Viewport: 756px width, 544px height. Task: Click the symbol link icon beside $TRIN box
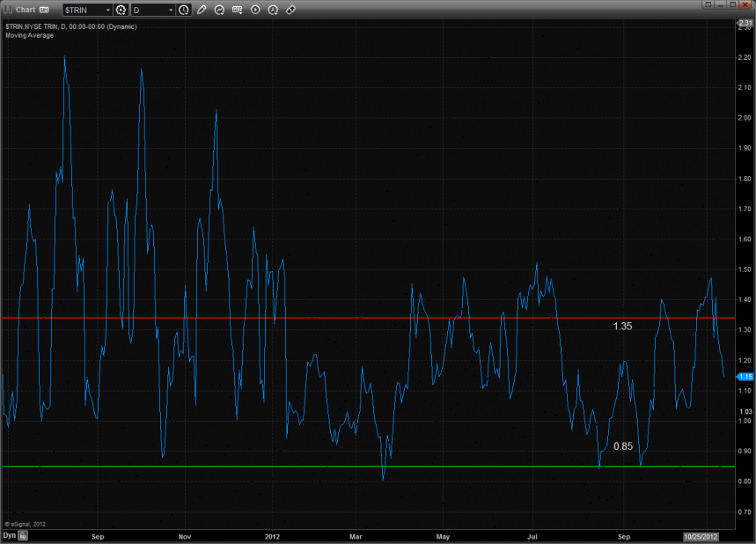(x=121, y=10)
